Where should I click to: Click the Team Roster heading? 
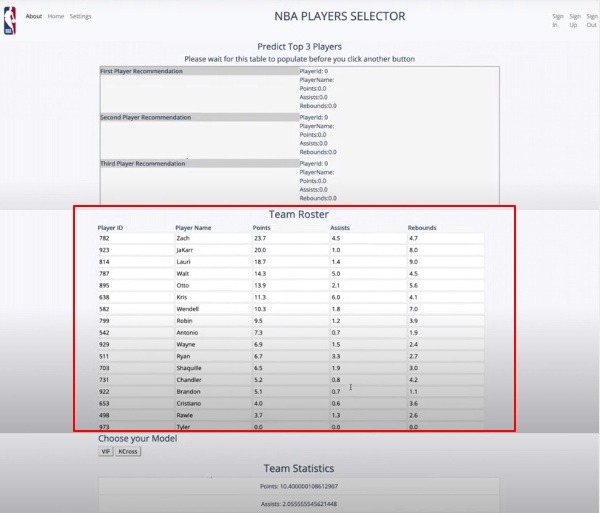pyautogui.click(x=298, y=214)
